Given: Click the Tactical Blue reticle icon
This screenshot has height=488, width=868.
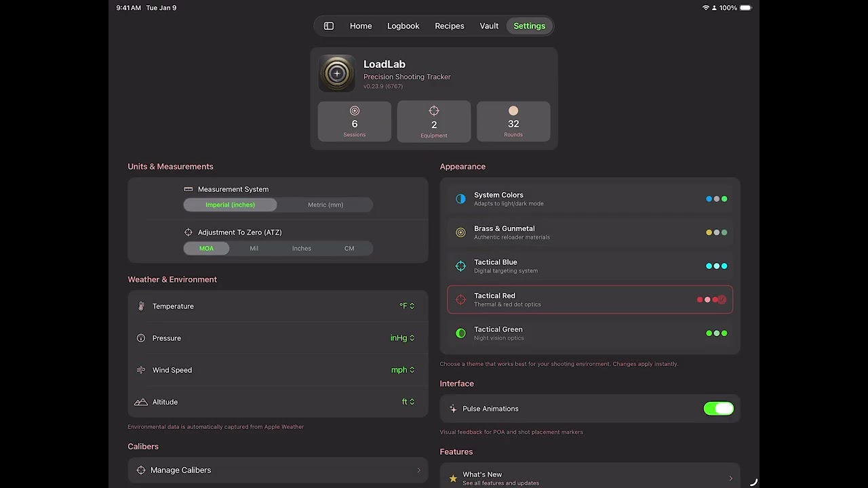Looking at the screenshot, I should (x=461, y=266).
